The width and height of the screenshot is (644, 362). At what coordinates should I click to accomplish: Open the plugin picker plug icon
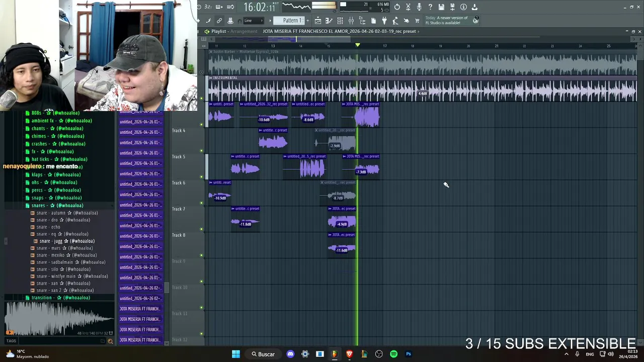point(384,21)
